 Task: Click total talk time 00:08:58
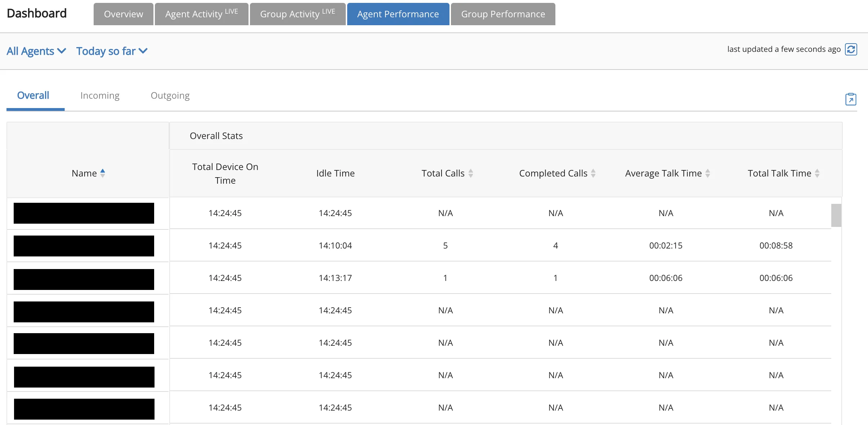click(776, 246)
